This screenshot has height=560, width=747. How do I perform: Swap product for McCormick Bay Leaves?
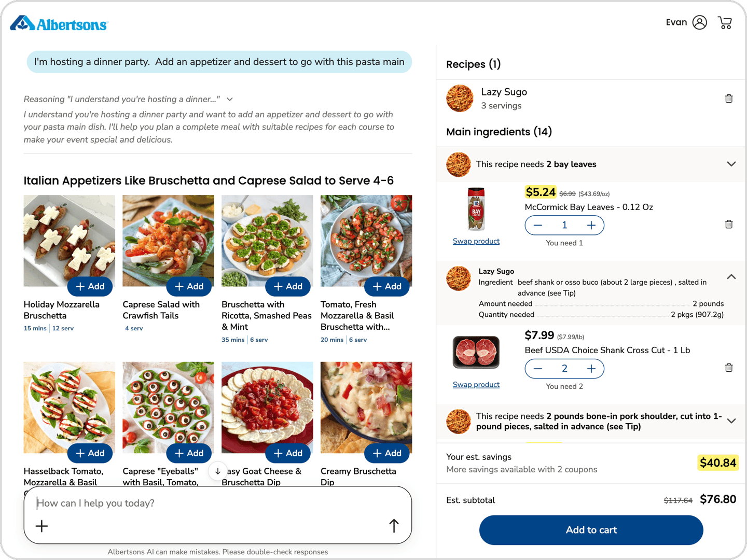[476, 241]
